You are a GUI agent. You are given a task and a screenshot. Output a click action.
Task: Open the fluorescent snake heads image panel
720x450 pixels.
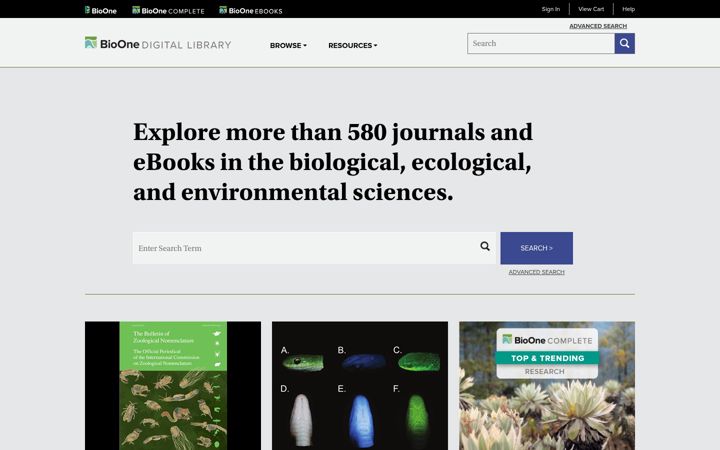tap(360, 386)
